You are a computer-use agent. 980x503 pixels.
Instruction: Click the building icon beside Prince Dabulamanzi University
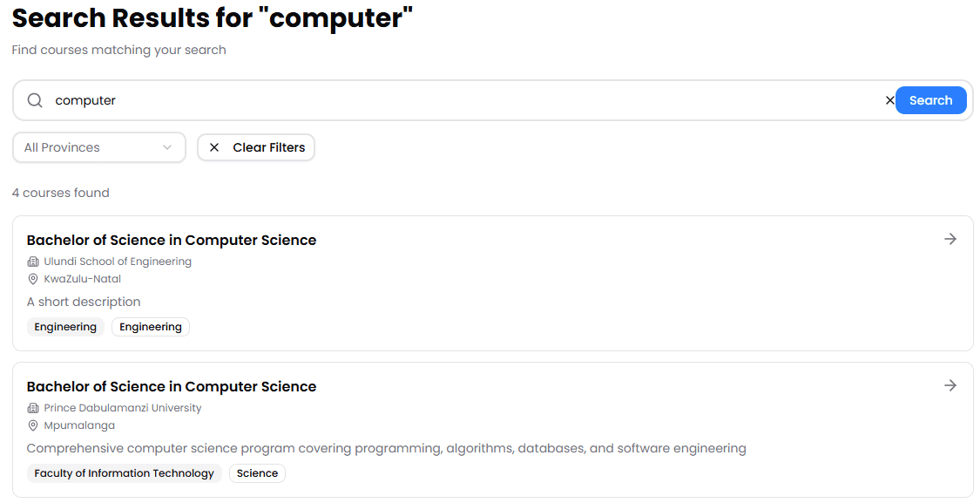tap(32, 407)
